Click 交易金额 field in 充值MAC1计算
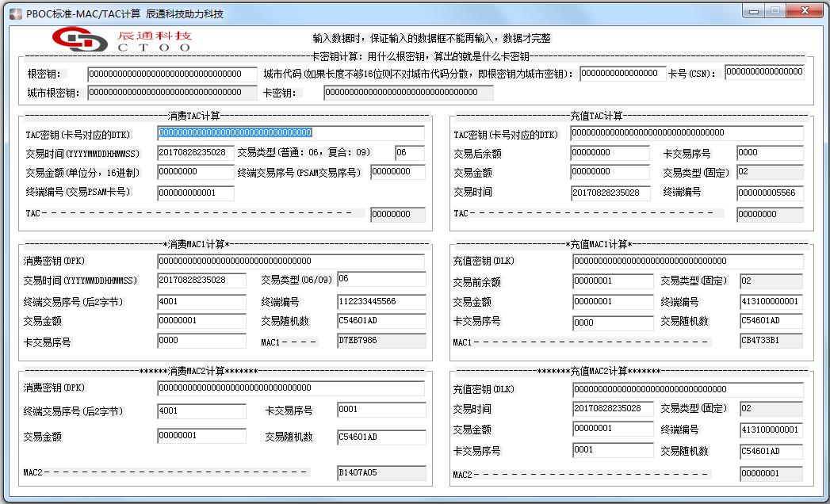830x504 pixels. 613,302
